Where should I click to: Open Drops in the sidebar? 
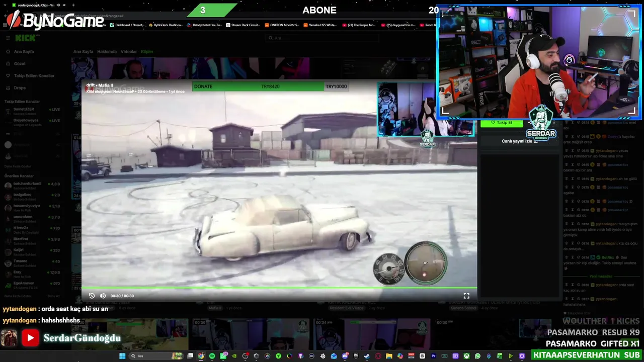point(20,88)
